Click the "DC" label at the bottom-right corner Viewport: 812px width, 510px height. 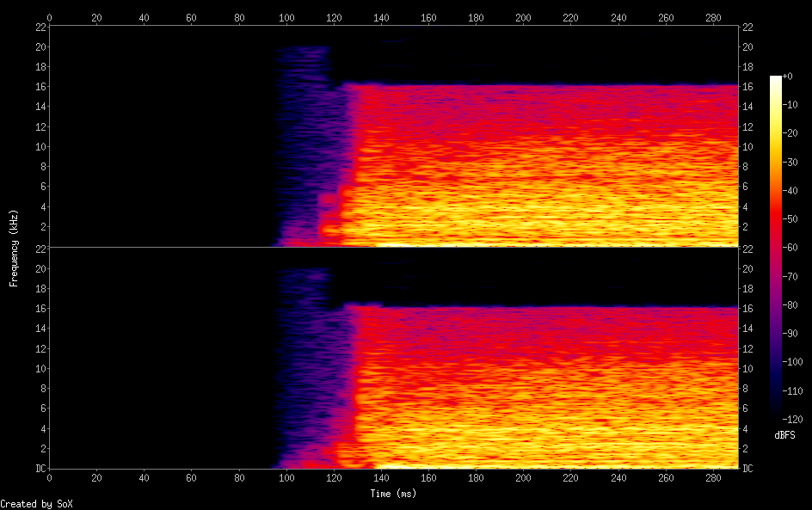(748, 469)
